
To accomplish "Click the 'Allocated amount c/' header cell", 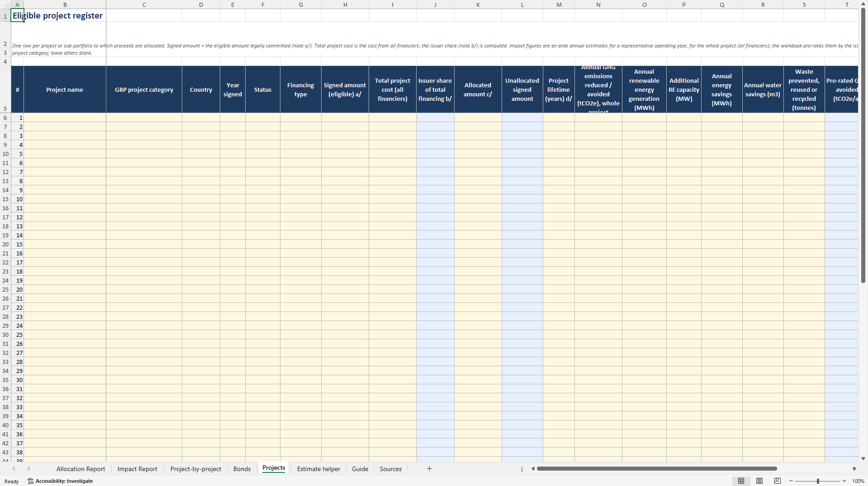I will pyautogui.click(x=478, y=90).
